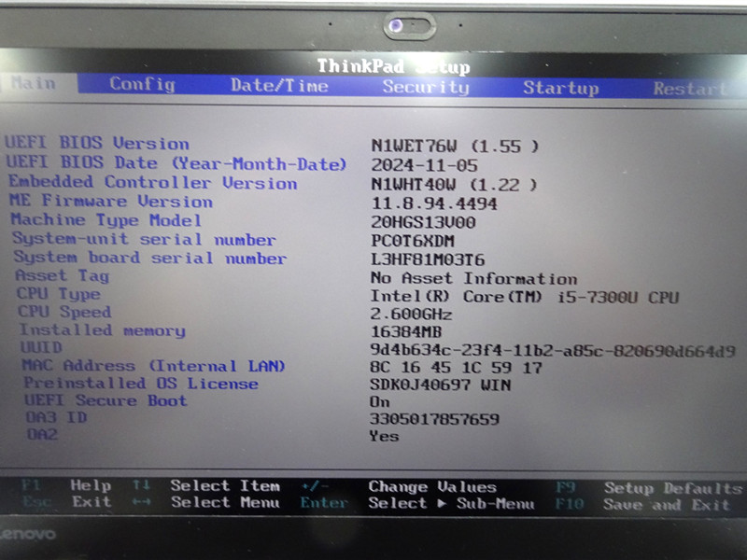Select Secure Boot value On

point(380,402)
